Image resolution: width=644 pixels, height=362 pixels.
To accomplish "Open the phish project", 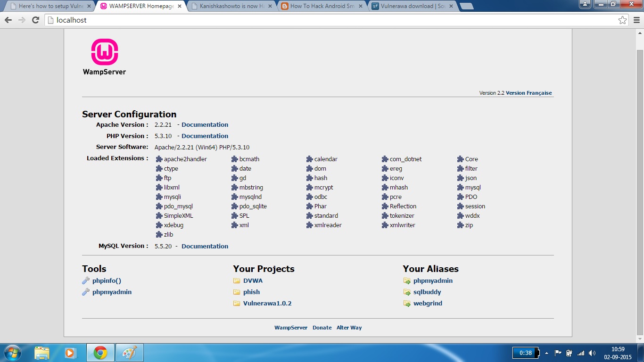I will tap(251, 292).
